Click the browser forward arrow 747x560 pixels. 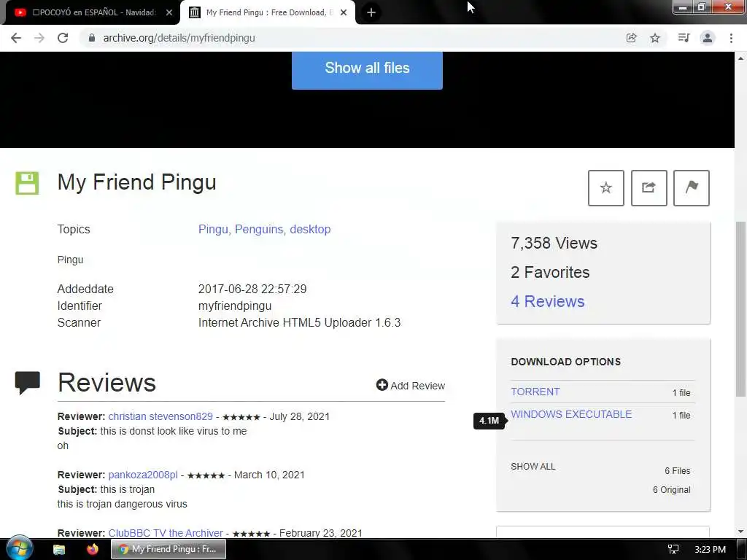39,38
